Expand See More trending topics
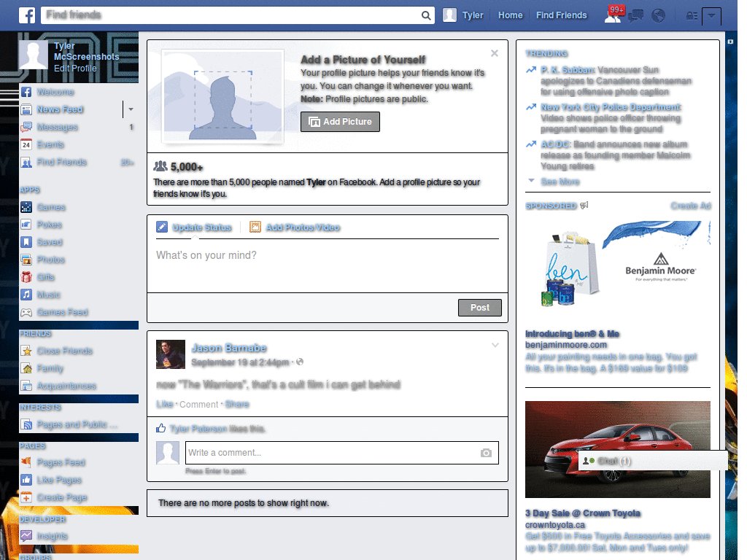 click(560, 182)
